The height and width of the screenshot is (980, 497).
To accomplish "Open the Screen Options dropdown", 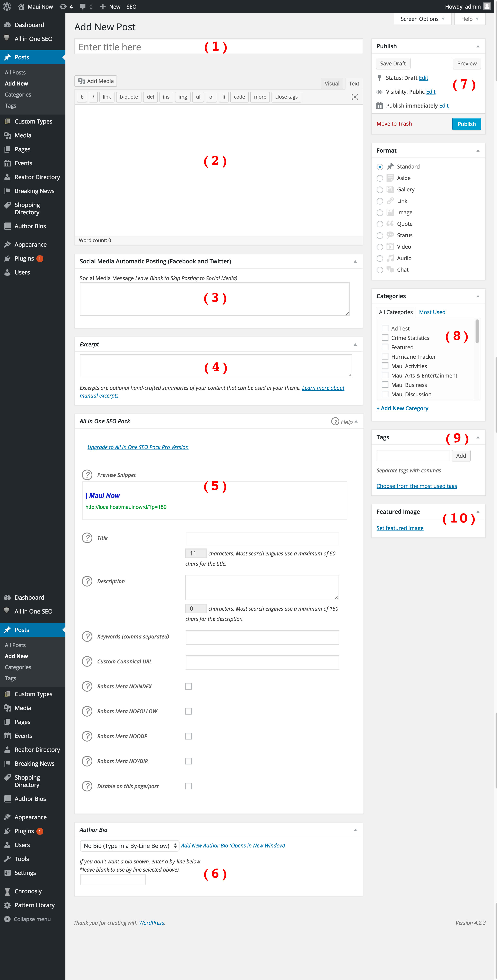I will coord(422,19).
